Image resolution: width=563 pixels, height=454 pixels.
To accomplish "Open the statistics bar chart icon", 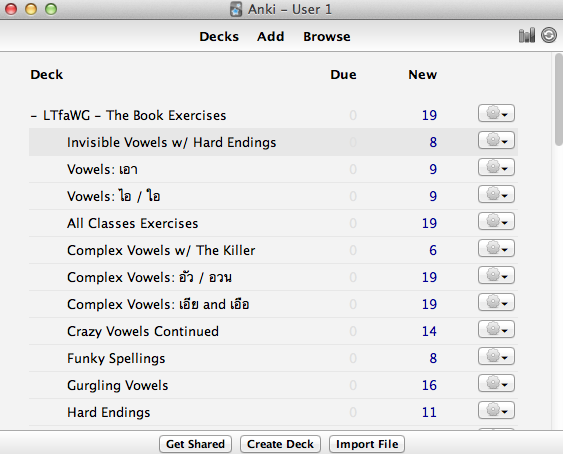I will coord(526,35).
